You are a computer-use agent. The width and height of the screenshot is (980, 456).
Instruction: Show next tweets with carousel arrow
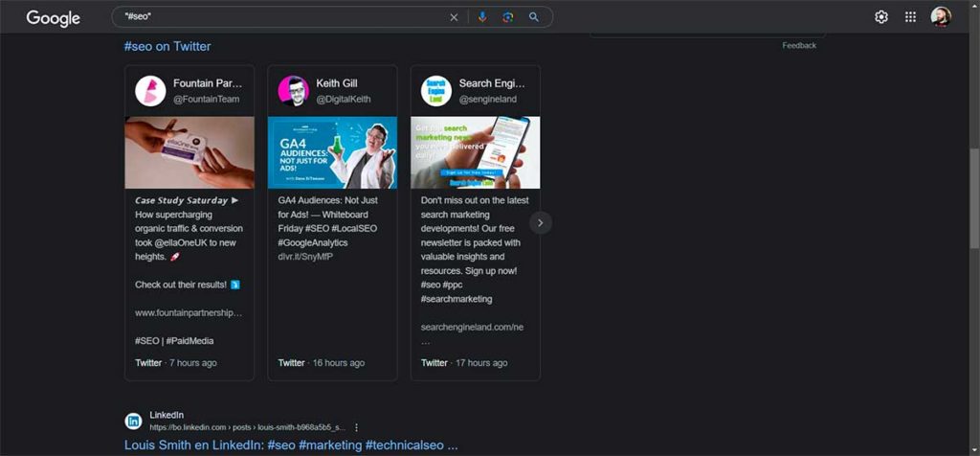(x=541, y=222)
